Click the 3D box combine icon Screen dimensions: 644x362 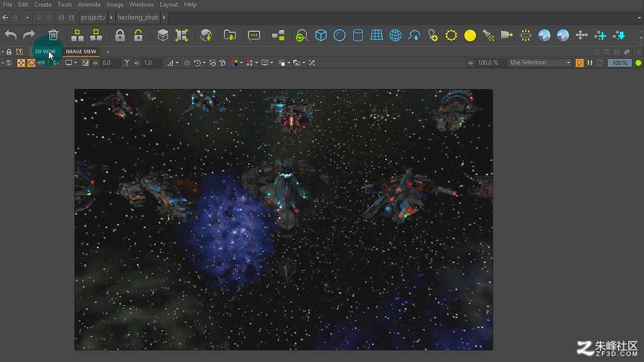[163, 35]
